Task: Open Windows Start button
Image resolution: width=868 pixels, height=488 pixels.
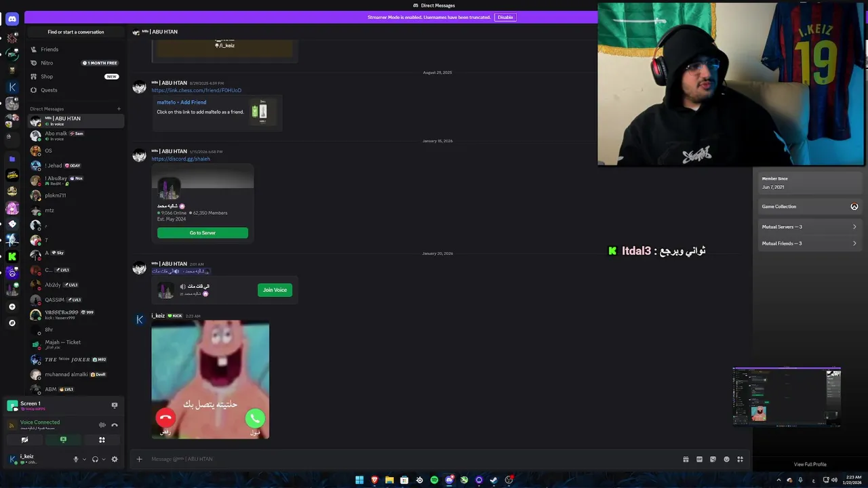Action: (359, 480)
